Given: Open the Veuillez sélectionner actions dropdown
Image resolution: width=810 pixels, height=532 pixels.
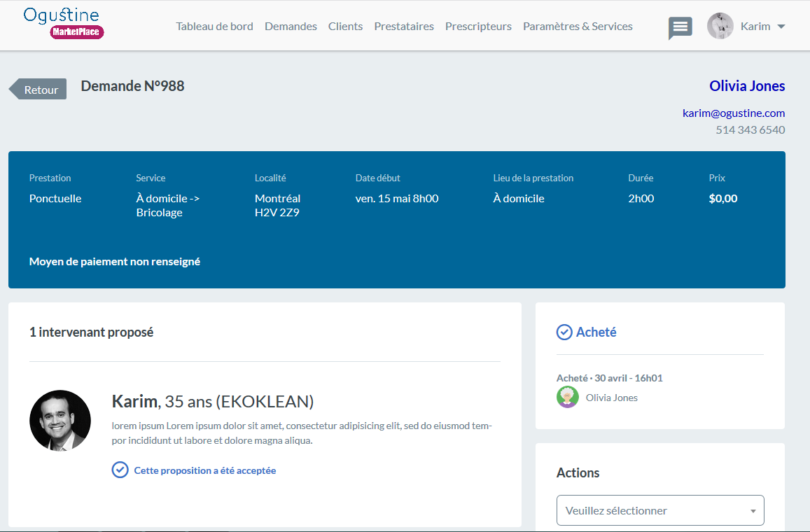Looking at the screenshot, I should click(659, 510).
